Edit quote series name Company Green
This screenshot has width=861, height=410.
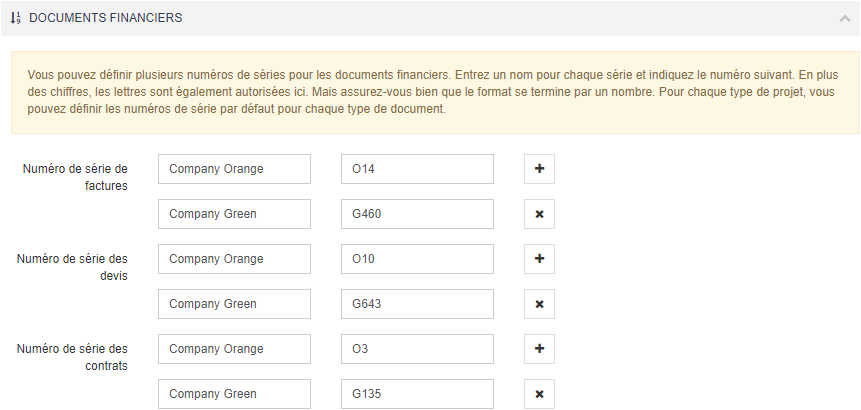(234, 304)
